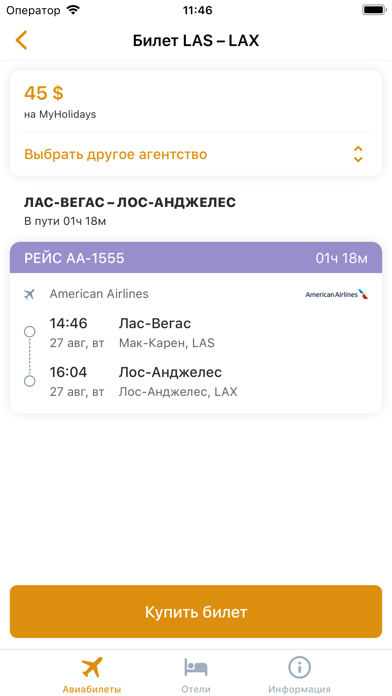Screen dimensions: 392x696
Task: Tap the small plane icon beside airline name
Action: coord(29,294)
